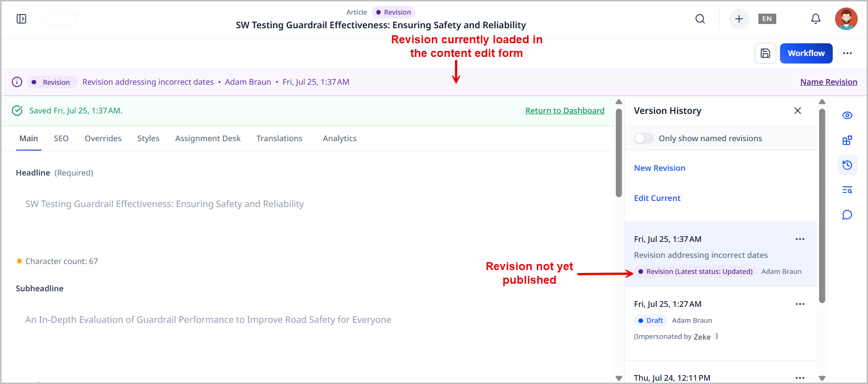Click the Version History scrollbar thumb
This screenshot has height=384, width=868.
[822, 206]
